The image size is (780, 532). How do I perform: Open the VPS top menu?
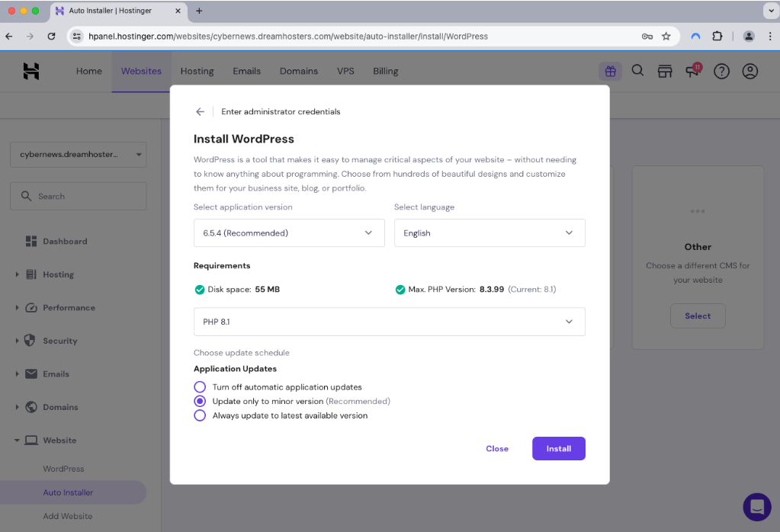[x=345, y=71]
